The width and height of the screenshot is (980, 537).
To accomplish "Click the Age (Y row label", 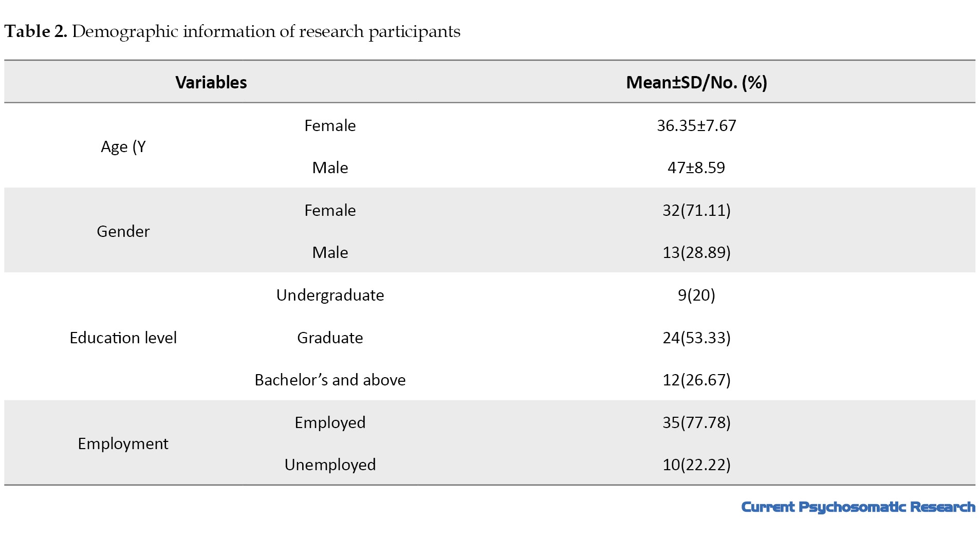I will click(123, 147).
